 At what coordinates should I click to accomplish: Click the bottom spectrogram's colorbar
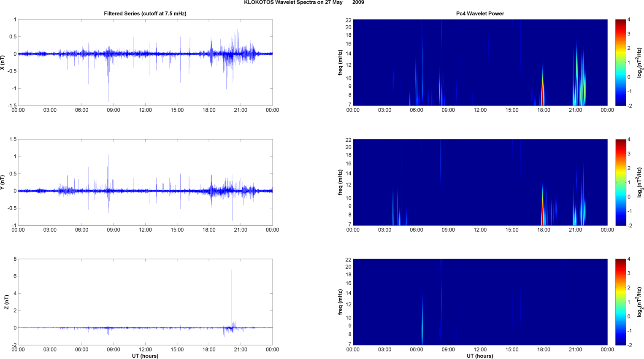[620, 302]
